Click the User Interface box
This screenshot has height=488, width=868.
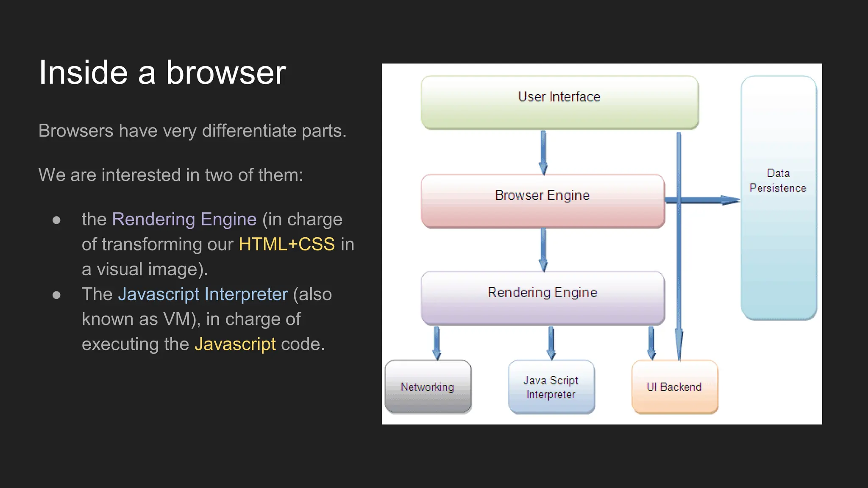point(559,103)
